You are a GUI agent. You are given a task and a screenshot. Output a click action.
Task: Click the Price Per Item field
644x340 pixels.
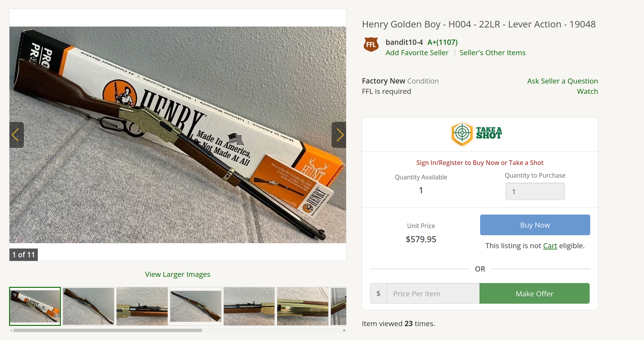tap(433, 293)
